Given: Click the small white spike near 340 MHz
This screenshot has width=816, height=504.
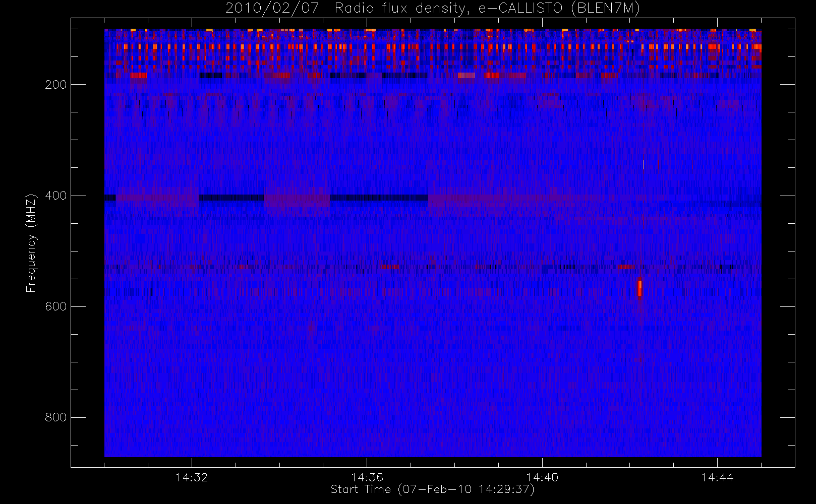Looking at the screenshot, I should (643, 165).
